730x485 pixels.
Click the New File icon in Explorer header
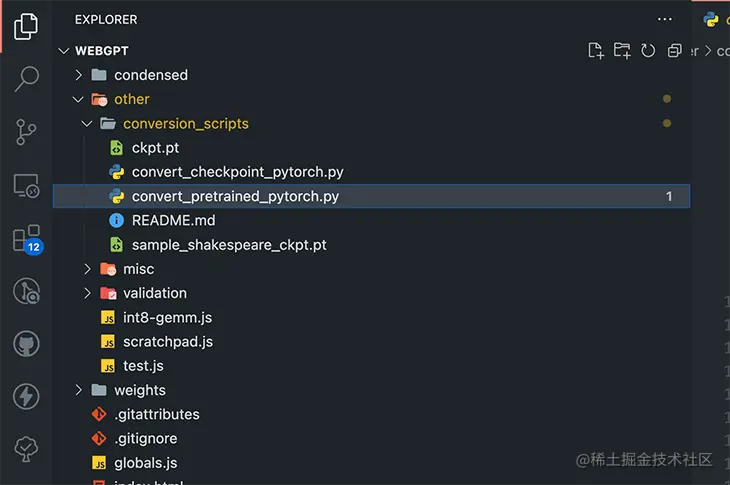[x=595, y=50]
